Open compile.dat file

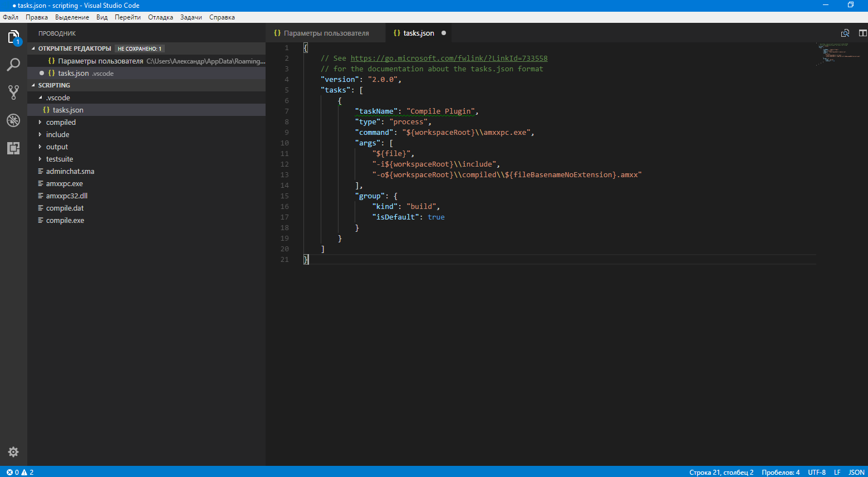146,208
